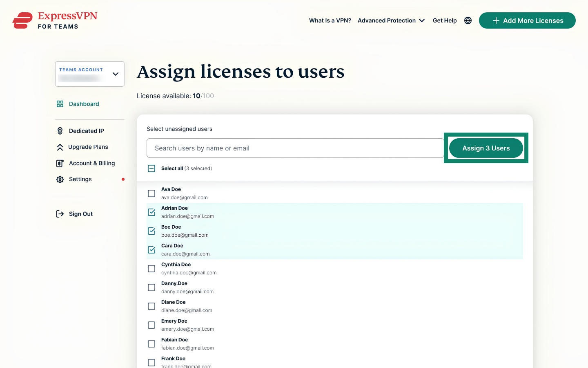Click the Assign licenses to users heading
Image resolution: width=588 pixels, height=368 pixels.
(241, 72)
